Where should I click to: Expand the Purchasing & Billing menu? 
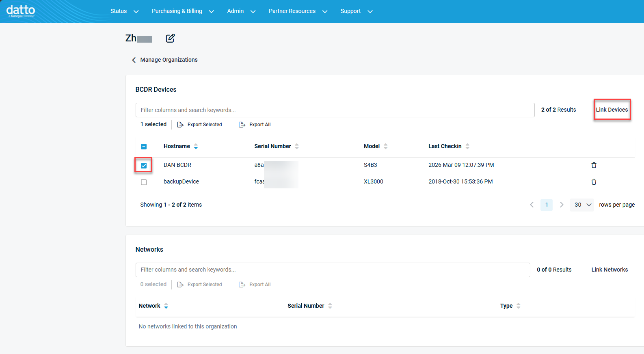(182, 11)
